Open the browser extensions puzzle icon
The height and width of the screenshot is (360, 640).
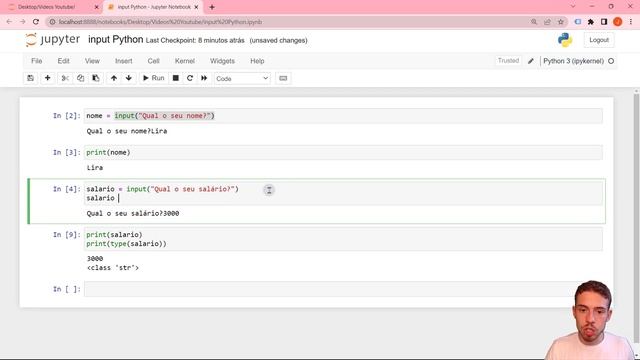pos(591,22)
